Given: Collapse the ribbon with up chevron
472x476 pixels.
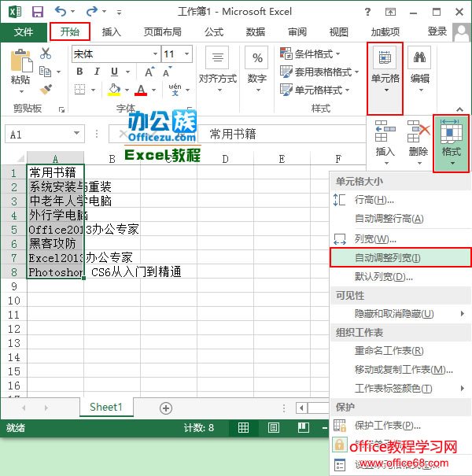Looking at the screenshot, I should pos(459,109).
